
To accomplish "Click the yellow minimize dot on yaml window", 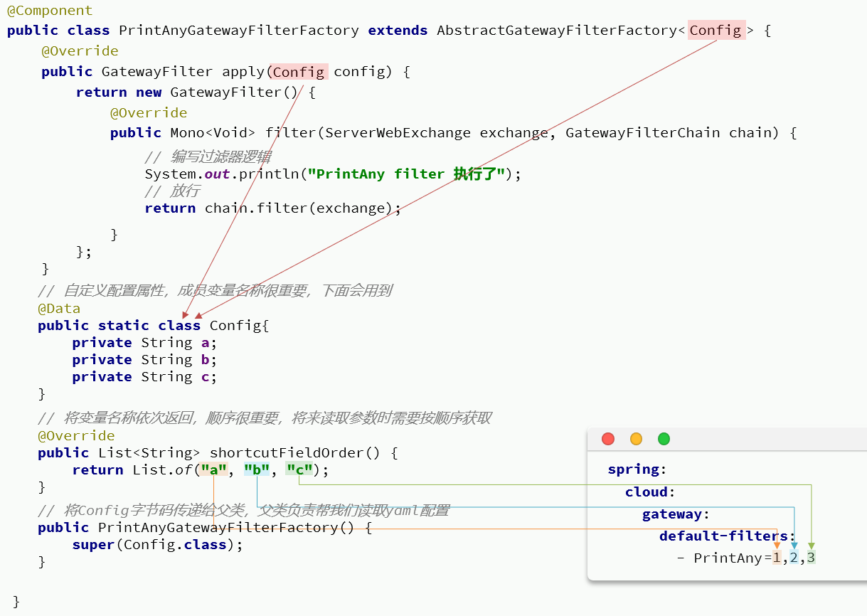I will point(636,439).
